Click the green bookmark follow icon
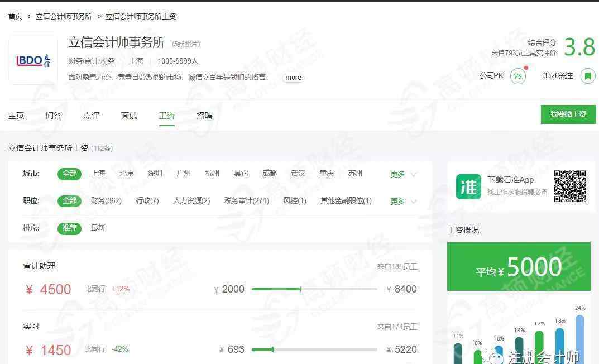 588,76
